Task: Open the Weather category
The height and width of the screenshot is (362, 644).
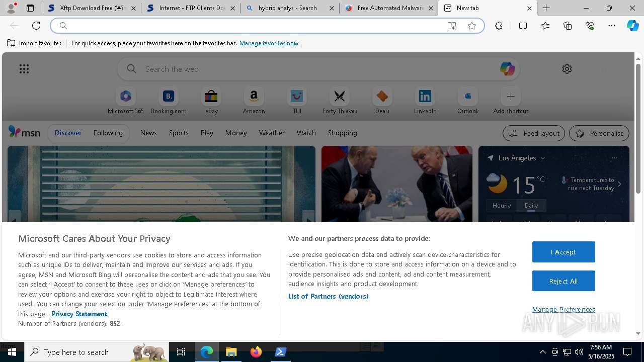Action: click(x=272, y=133)
